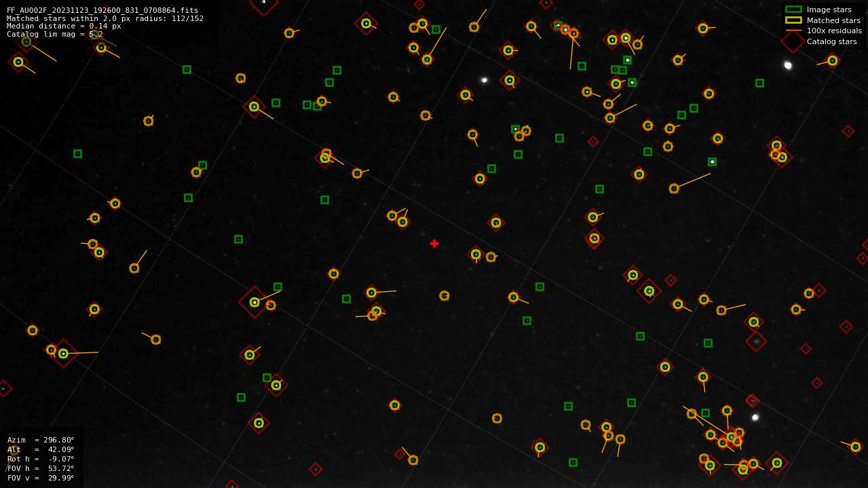Click the '100x residuals' legend label
868x488 pixels.
click(x=834, y=31)
